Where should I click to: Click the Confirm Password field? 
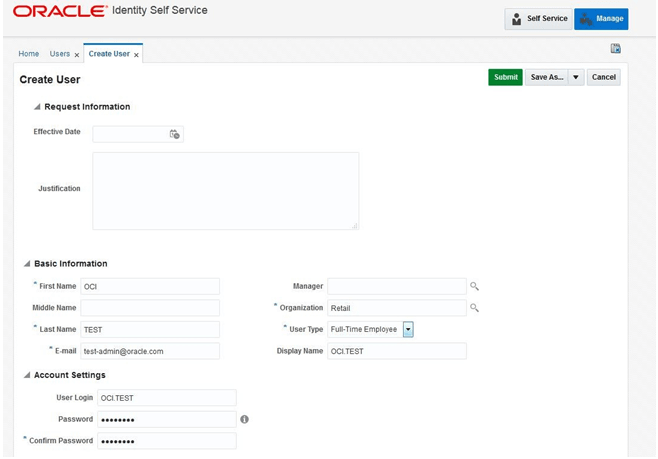167,441
